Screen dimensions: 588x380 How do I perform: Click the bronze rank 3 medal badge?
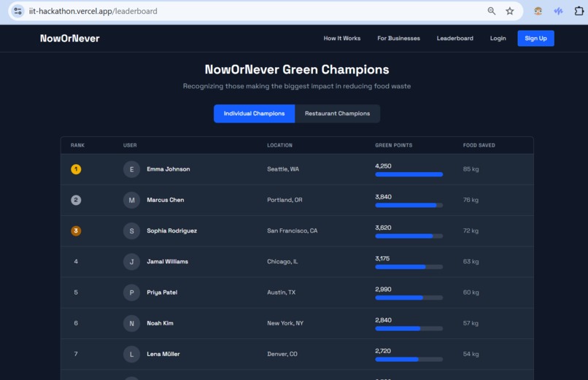tap(76, 231)
